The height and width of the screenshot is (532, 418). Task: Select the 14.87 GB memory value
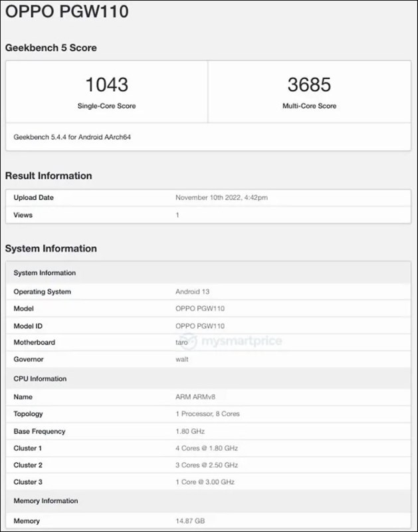(x=190, y=521)
